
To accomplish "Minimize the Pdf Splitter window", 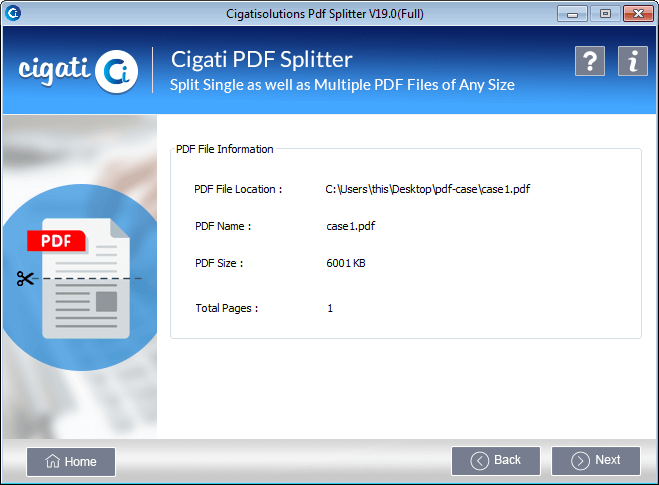I will [572, 14].
